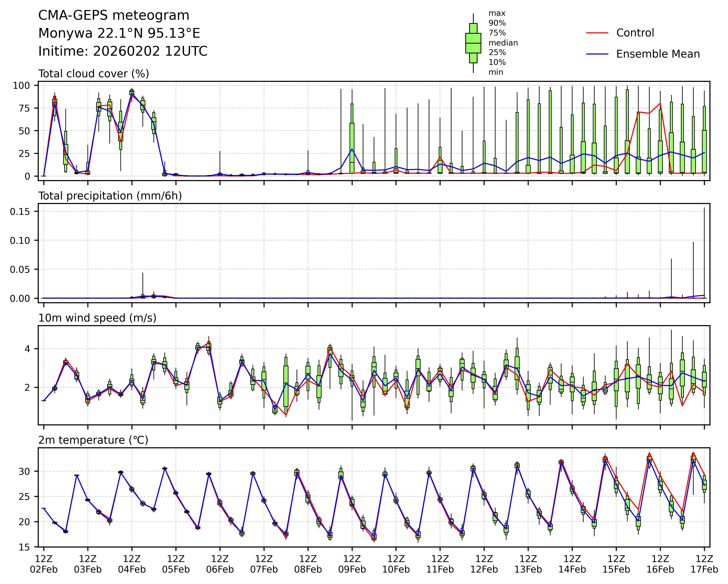728x584 pixels.
Task: Click the 100 cloud cover axis tick
Action: pos(21,86)
